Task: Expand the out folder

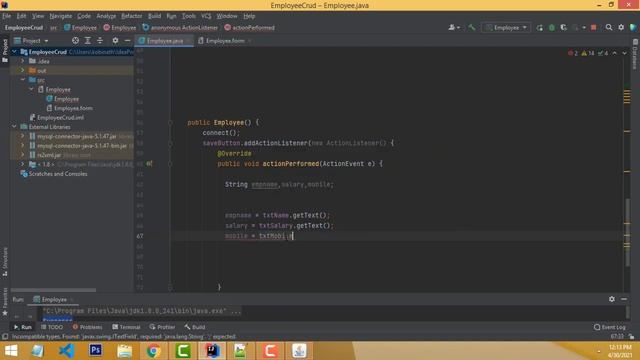Action: (23, 71)
